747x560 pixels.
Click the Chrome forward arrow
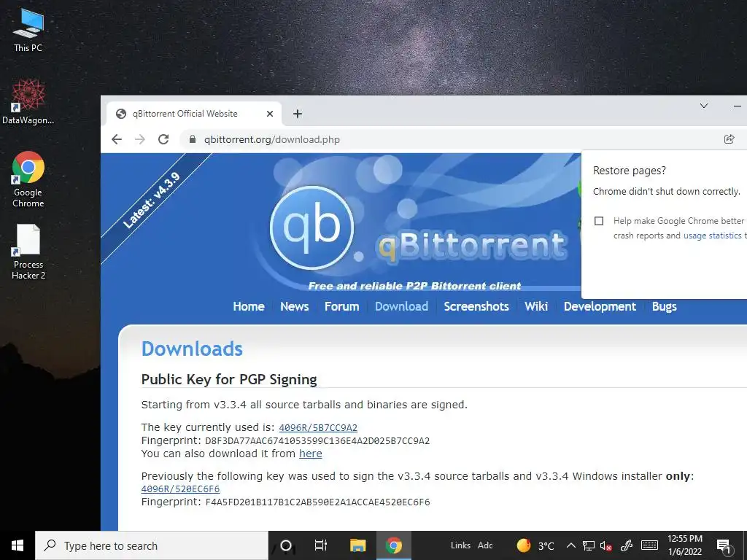coord(140,139)
